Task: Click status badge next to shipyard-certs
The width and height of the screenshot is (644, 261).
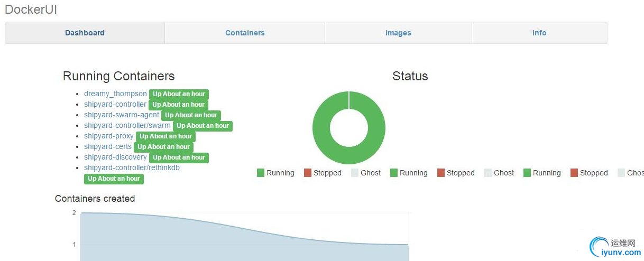Action: tap(163, 147)
